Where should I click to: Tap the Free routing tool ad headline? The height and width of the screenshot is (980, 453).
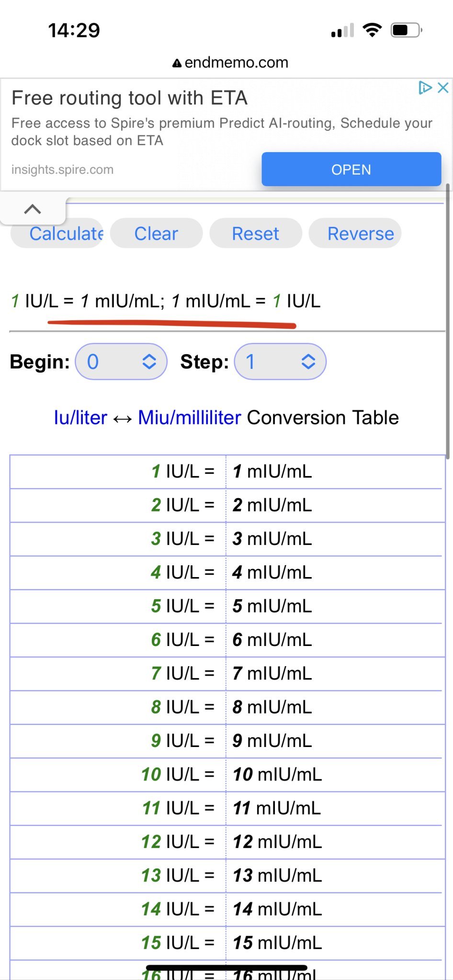[129, 98]
